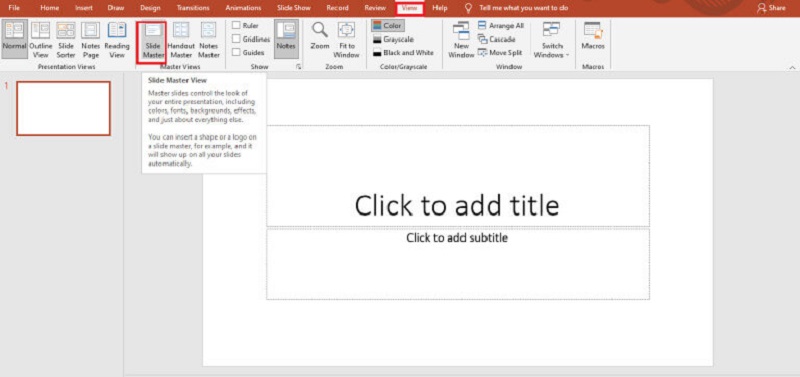Open a New Window
The height and width of the screenshot is (377, 800).
[x=461, y=40]
